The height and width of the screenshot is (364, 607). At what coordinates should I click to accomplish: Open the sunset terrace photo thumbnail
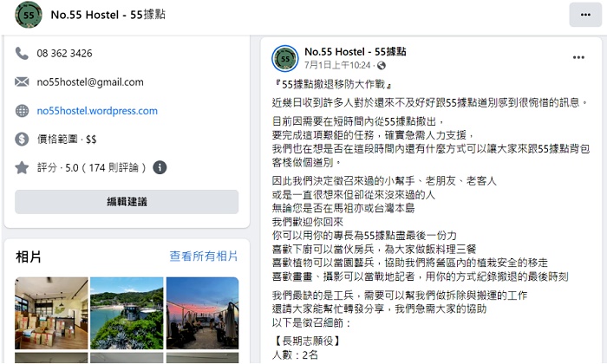(x=202, y=313)
